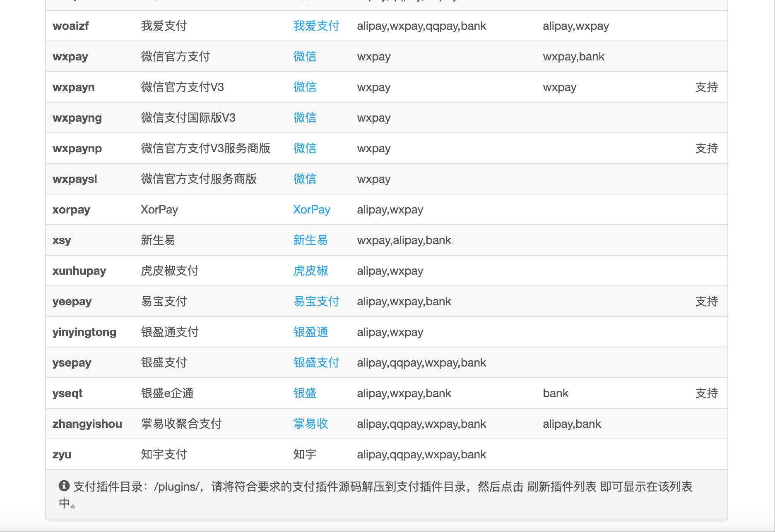Visit the 微信 link for wxpaynp plugin

tap(304, 149)
